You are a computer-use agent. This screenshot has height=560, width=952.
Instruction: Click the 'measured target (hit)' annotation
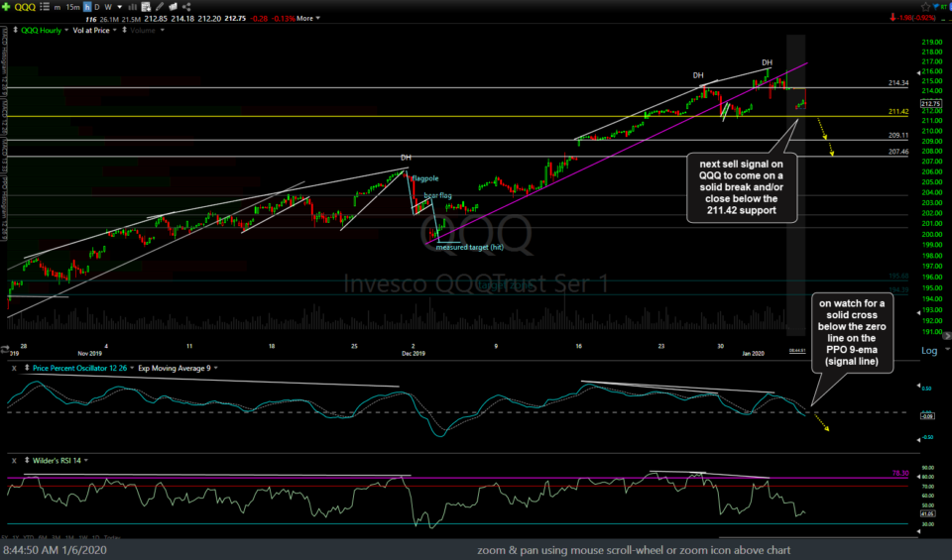pyautogui.click(x=469, y=248)
